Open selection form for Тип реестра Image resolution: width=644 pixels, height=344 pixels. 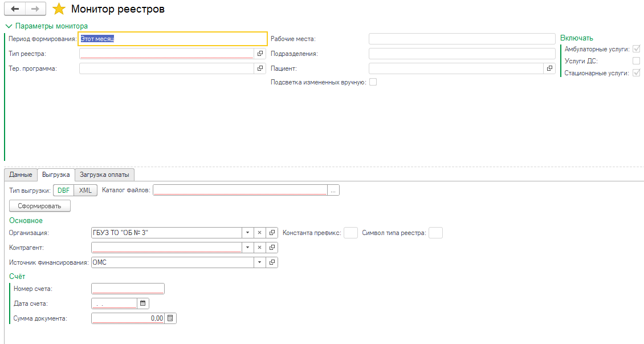click(260, 54)
